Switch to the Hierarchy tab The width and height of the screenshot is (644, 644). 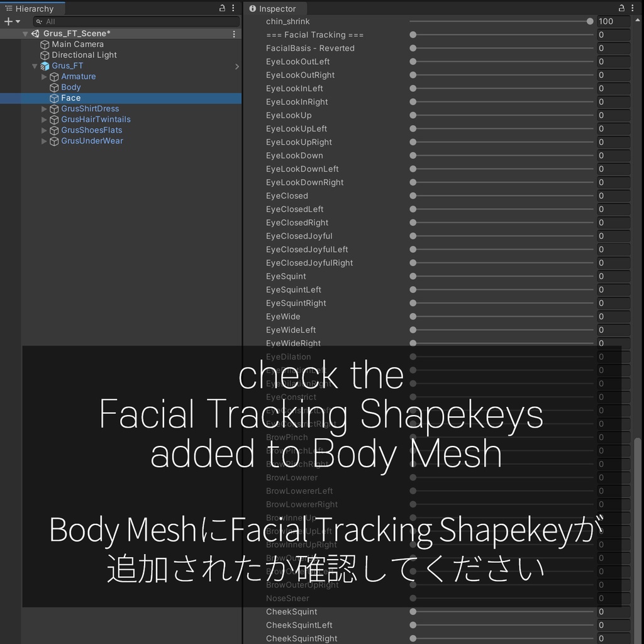[31, 8]
